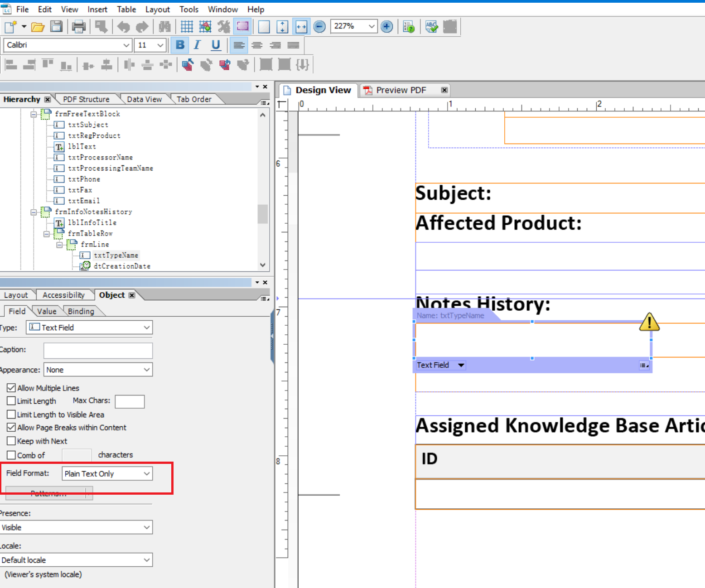This screenshot has width=705, height=588.
Task: Switch to the PDF Structure tab
Action: [86, 99]
